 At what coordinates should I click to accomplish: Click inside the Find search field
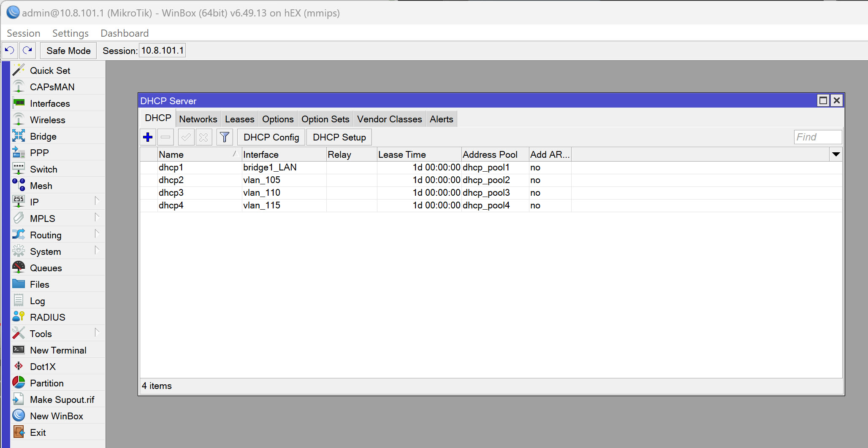(x=817, y=137)
